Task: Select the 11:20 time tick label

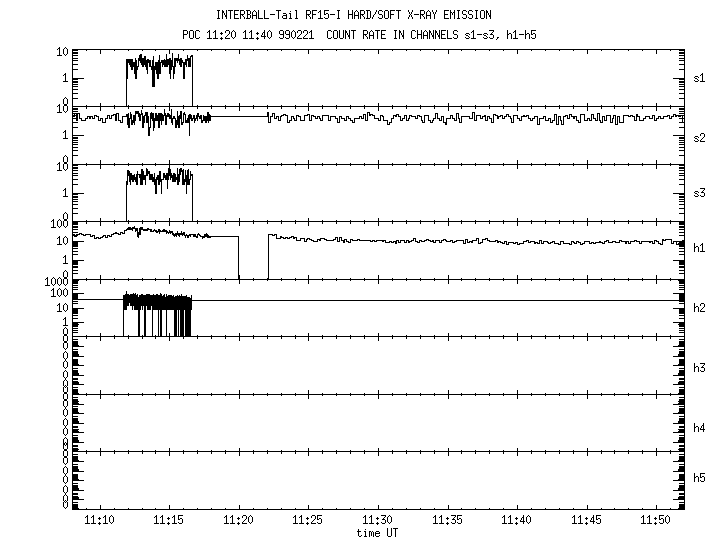Action: pyautogui.click(x=239, y=521)
